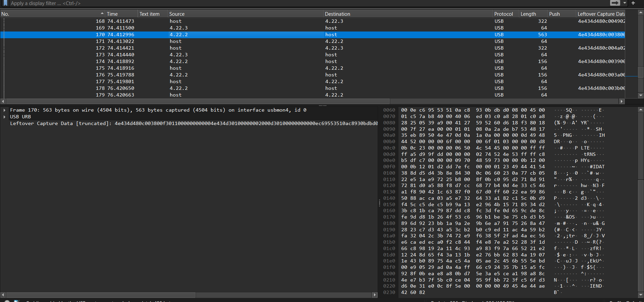
Task: Focus the display filter input field
Action: click(x=309, y=3)
